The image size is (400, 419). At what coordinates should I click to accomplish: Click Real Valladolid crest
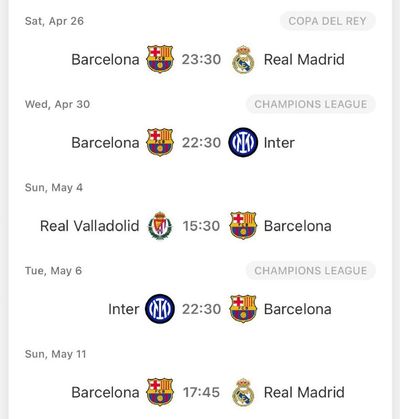(160, 226)
